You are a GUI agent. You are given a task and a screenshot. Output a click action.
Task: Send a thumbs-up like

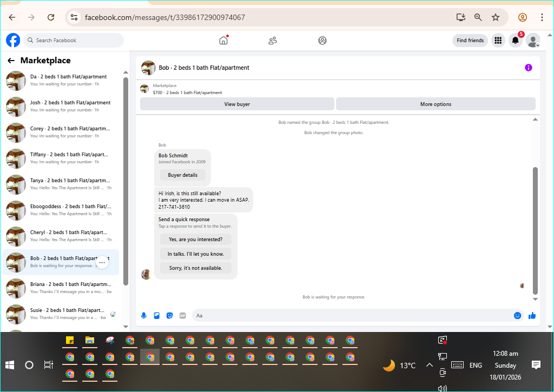click(x=532, y=316)
